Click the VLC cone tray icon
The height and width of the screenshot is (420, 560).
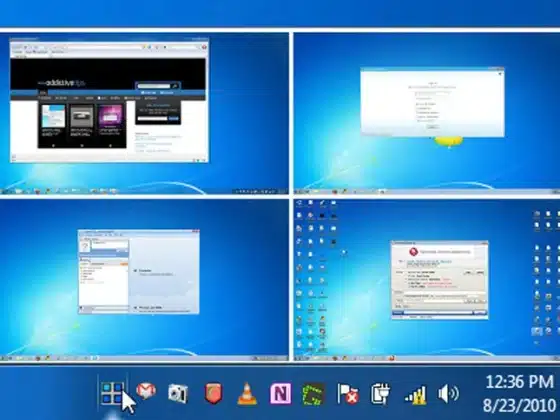point(247,394)
